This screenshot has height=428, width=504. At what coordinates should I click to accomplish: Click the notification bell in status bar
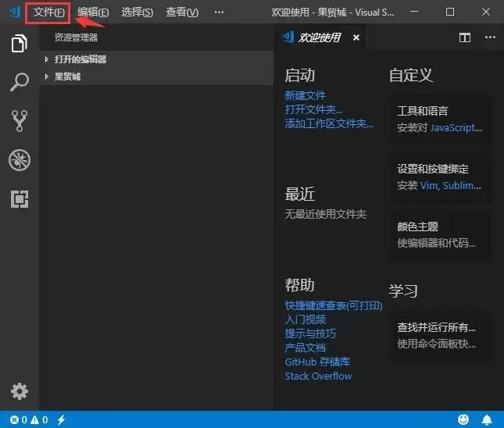tap(487, 420)
